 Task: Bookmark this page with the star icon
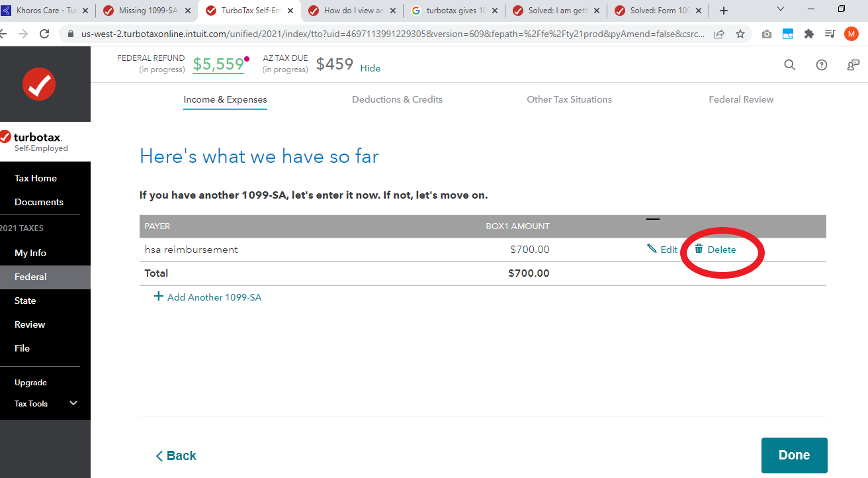pyautogui.click(x=740, y=34)
